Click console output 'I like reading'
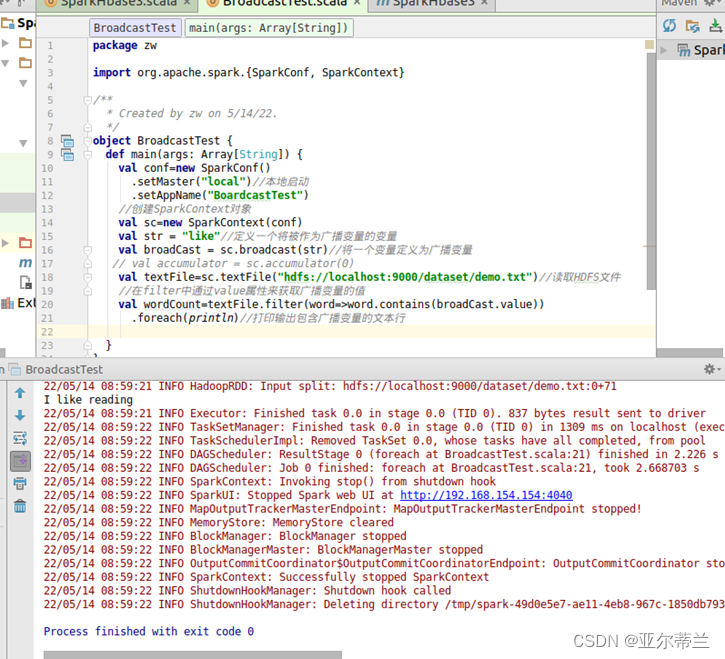725x659 pixels. click(x=88, y=400)
